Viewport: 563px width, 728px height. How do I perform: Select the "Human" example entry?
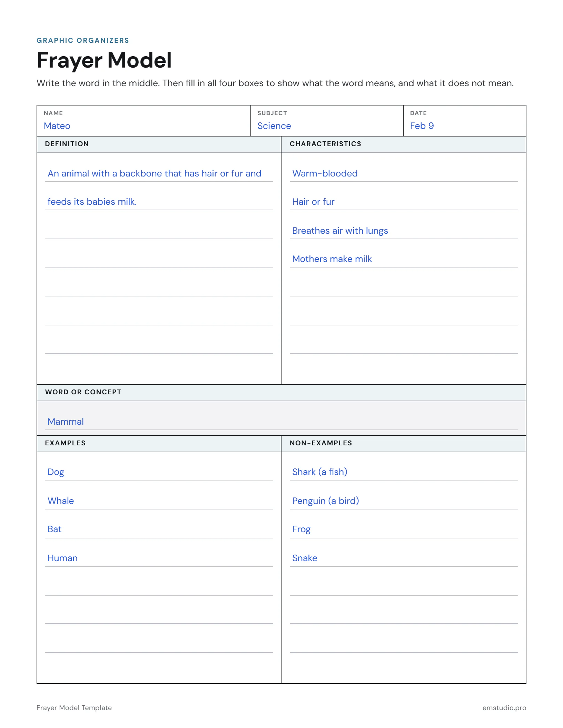(x=159, y=558)
